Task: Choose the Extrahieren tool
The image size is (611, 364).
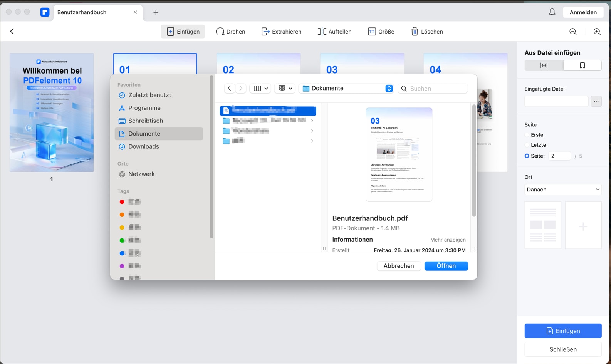Action: (281, 32)
